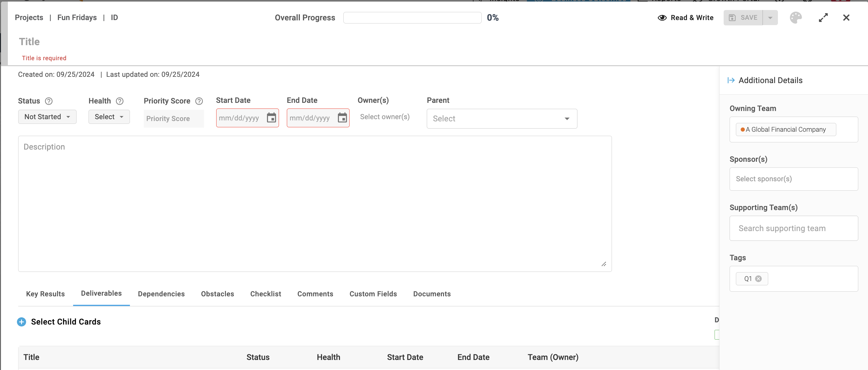Open the Start Date calendar picker
This screenshot has height=370, width=868.
click(x=271, y=118)
